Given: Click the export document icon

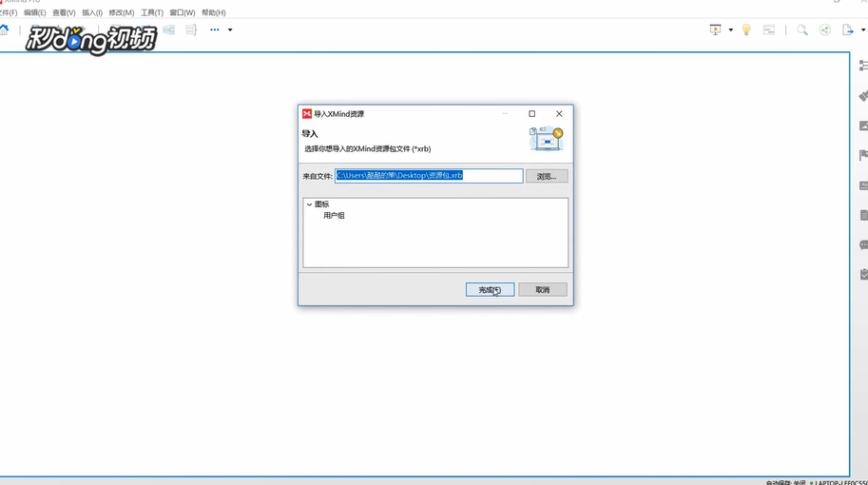Looking at the screenshot, I should (x=847, y=29).
